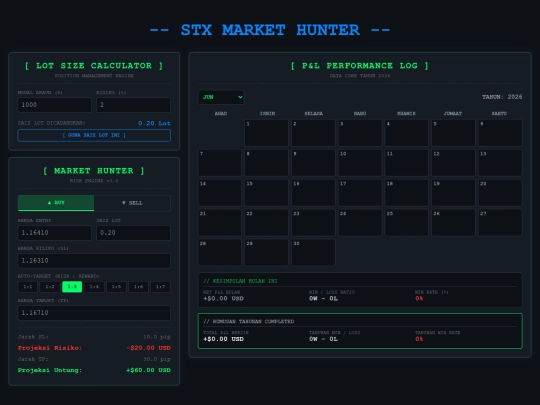Open calendar day 24 cell
Screen dimensions: 540x405
point(360,223)
